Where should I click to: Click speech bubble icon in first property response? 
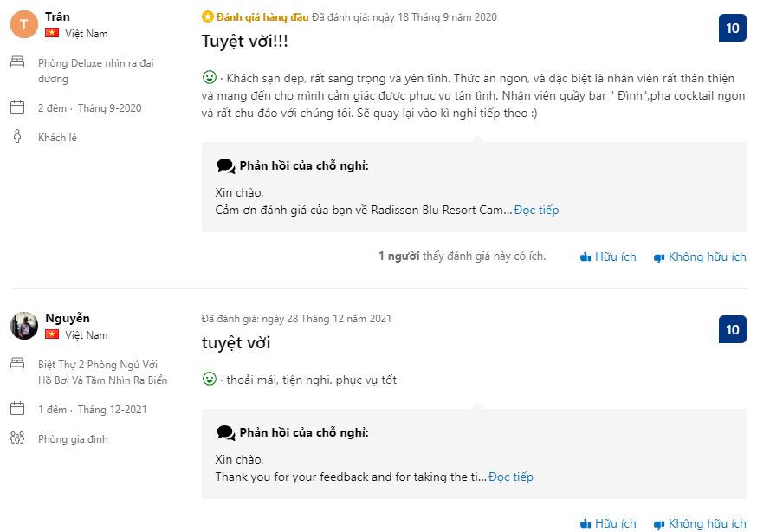coord(225,166)
